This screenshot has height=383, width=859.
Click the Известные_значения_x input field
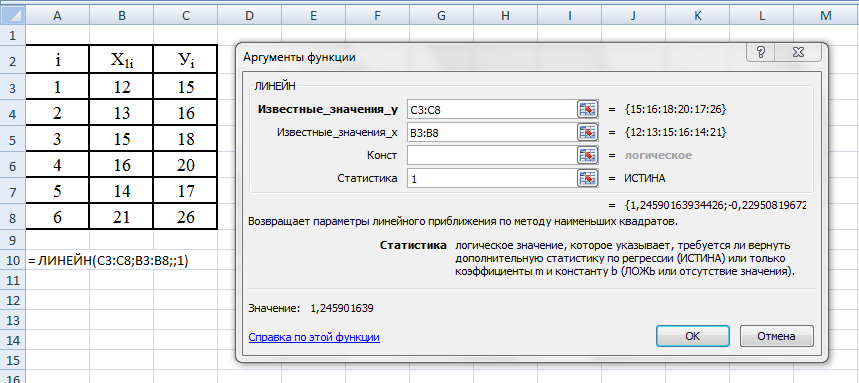[491, 132]
